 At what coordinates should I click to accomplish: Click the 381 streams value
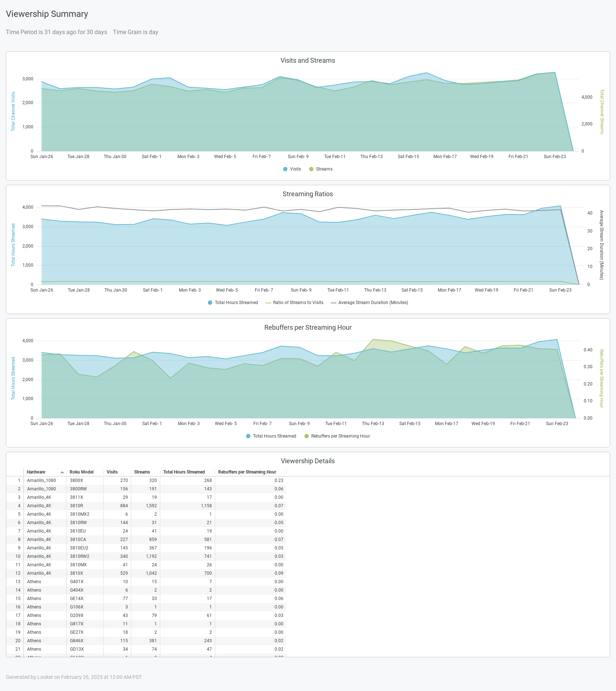click(153, 641)
